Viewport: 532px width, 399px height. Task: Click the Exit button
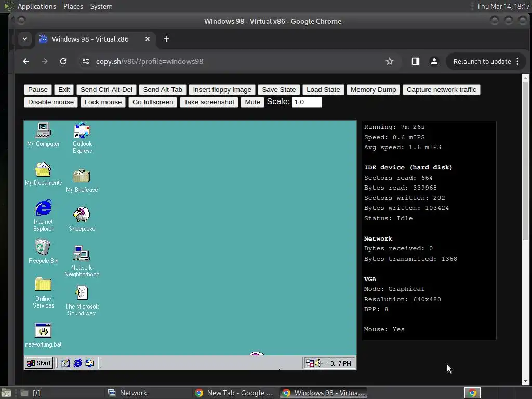click(x=64, y=89)
